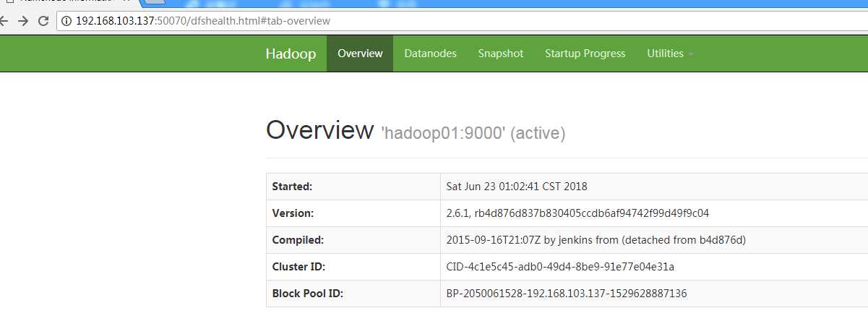Screen dimensions: 868x329
Task: Click the 'Cluster ID:' row label
Action: [298, 267]
